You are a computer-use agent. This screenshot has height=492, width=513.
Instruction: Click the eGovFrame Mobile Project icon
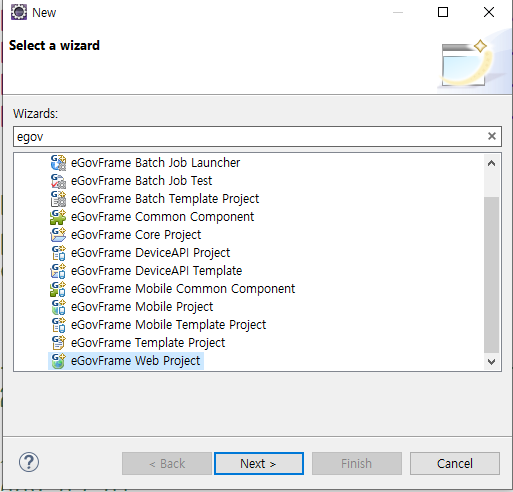(x=58, y=307)
